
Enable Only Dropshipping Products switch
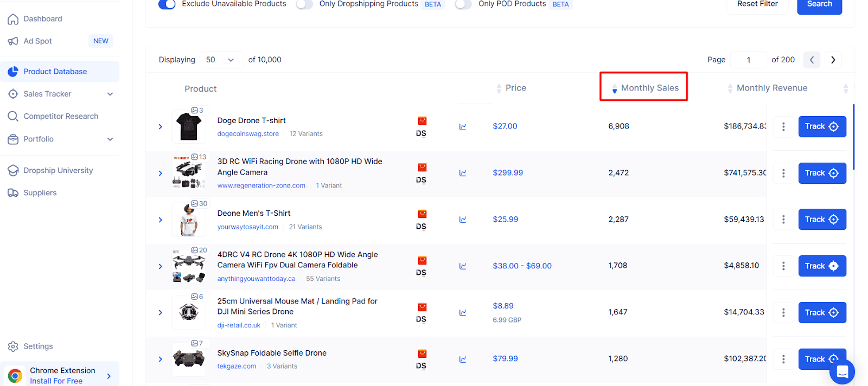(x=304, y=4)
